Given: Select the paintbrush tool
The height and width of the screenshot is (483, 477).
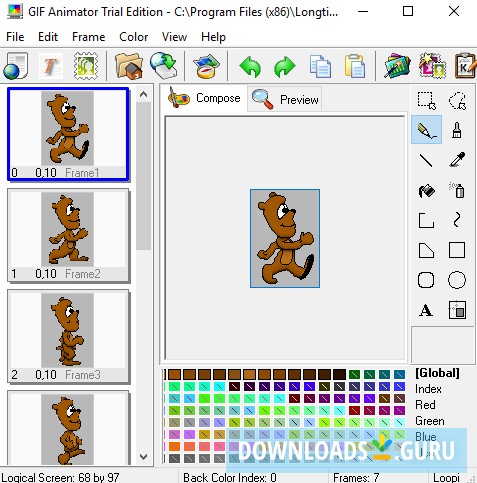Looking at the screenshot, I should point(457,130).
